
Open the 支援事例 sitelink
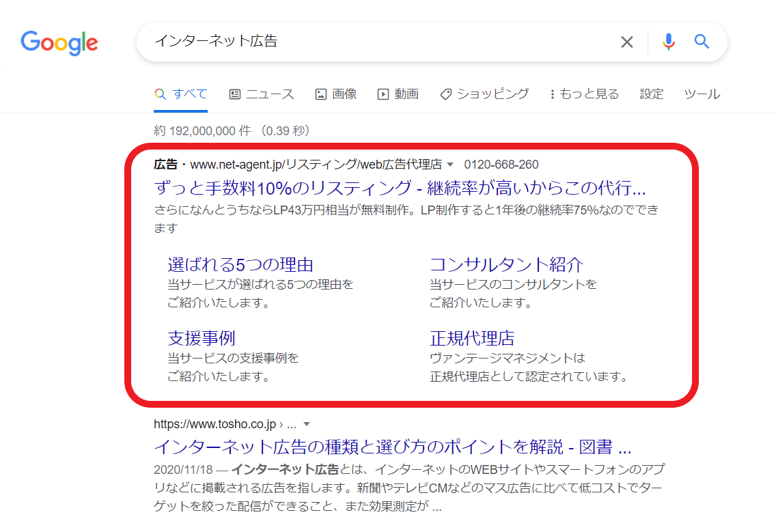point(202,338)
